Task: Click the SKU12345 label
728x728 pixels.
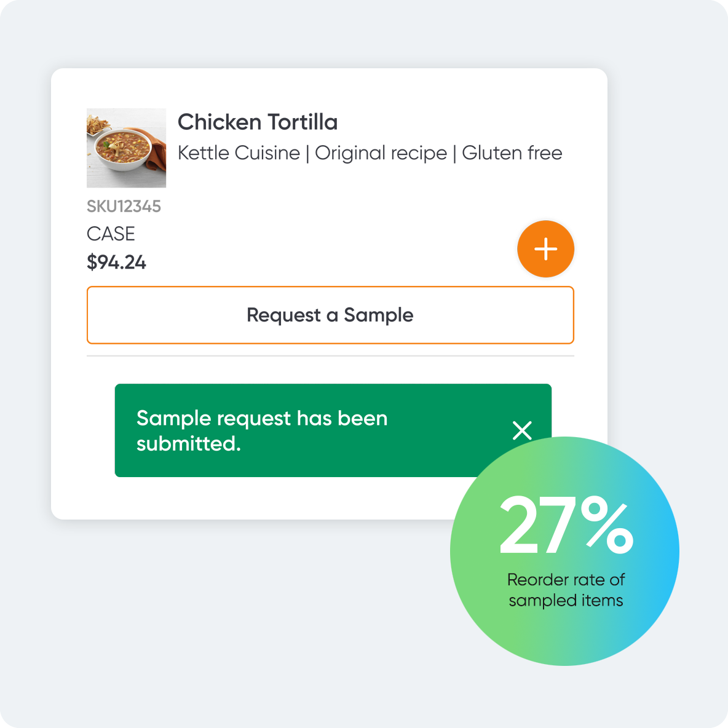Action: (x=124, y=206)
